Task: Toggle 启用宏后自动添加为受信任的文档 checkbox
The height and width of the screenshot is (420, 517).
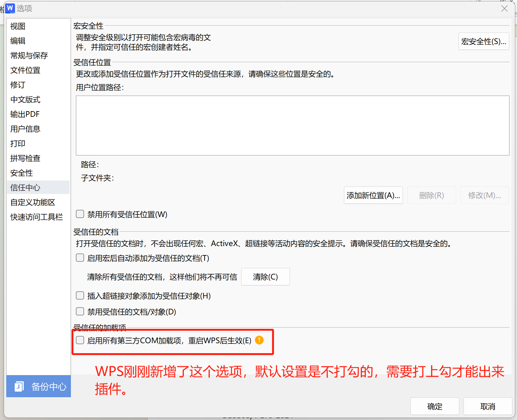Action: [x=80, y=258]
